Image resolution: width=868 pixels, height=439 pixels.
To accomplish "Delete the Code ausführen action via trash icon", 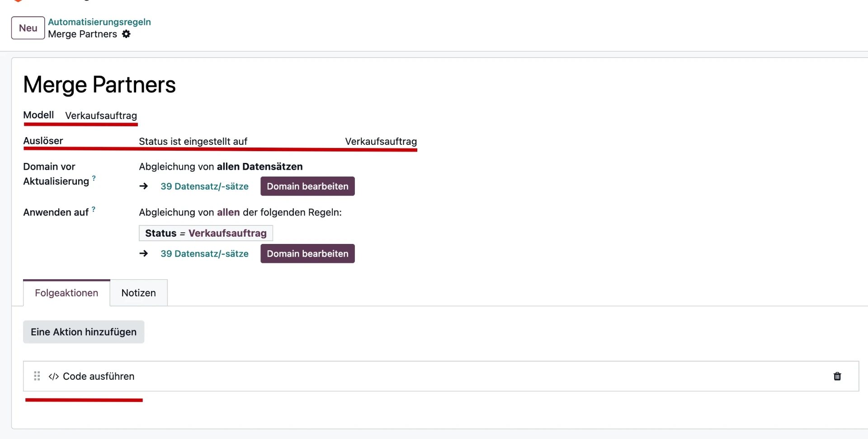I will [837, 376].
